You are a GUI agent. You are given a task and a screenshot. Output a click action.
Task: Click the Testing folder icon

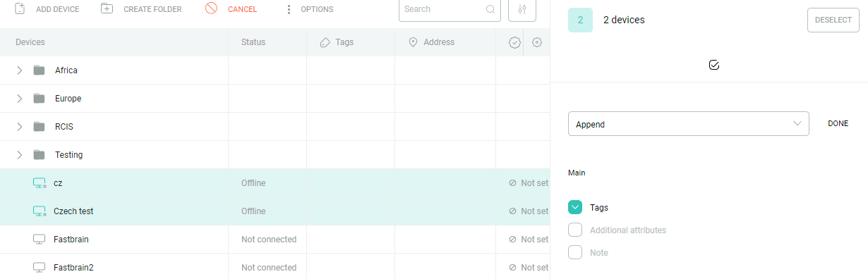point(40,155)
